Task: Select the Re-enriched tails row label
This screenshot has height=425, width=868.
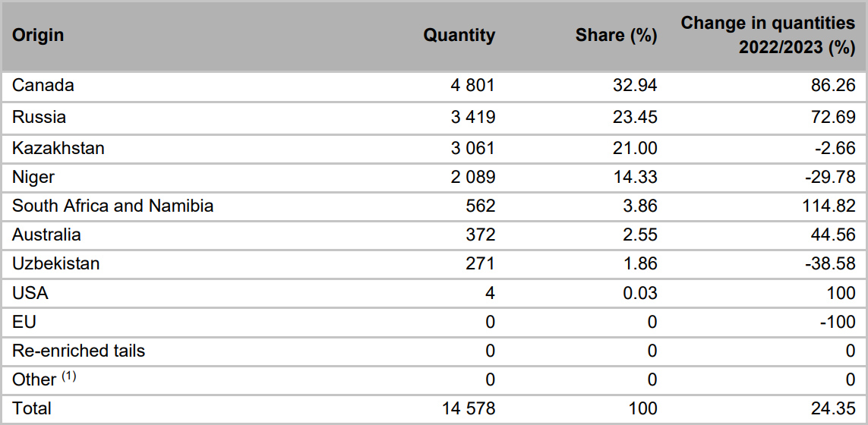Action: coord(79,351)
